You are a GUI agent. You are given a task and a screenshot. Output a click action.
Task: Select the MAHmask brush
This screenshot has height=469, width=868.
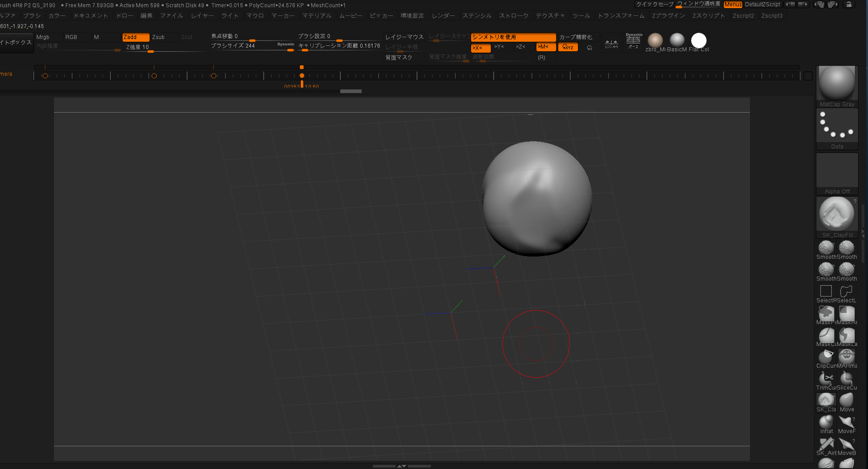(x=846, y=359)
